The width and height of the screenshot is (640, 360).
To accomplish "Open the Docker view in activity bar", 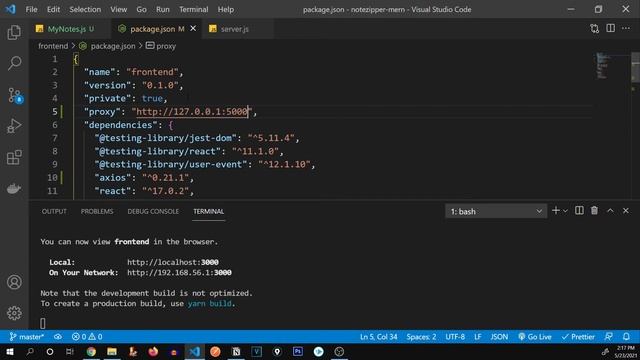I will click(14, 189).
